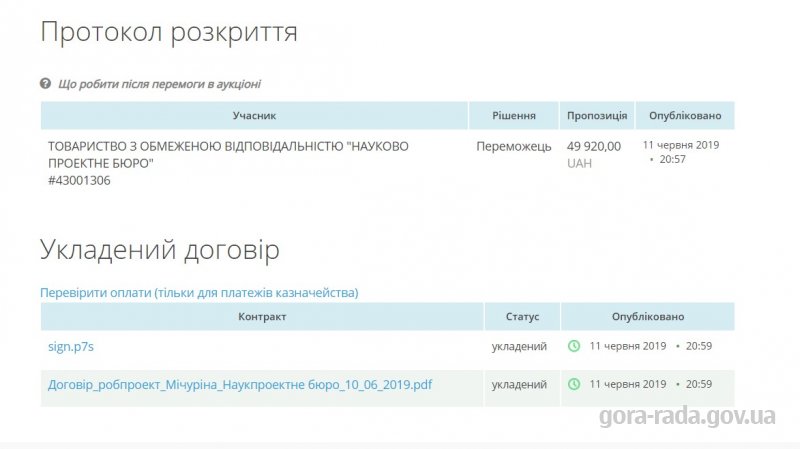
Task: Open 'Перевірити оплати' treasury payments link
Action: [199, 292]
